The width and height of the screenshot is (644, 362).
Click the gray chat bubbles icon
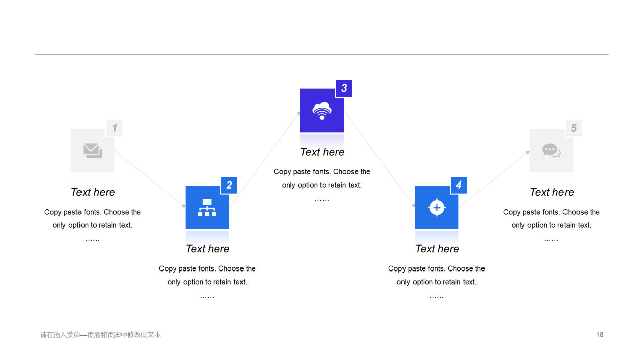tap(551, 150)
